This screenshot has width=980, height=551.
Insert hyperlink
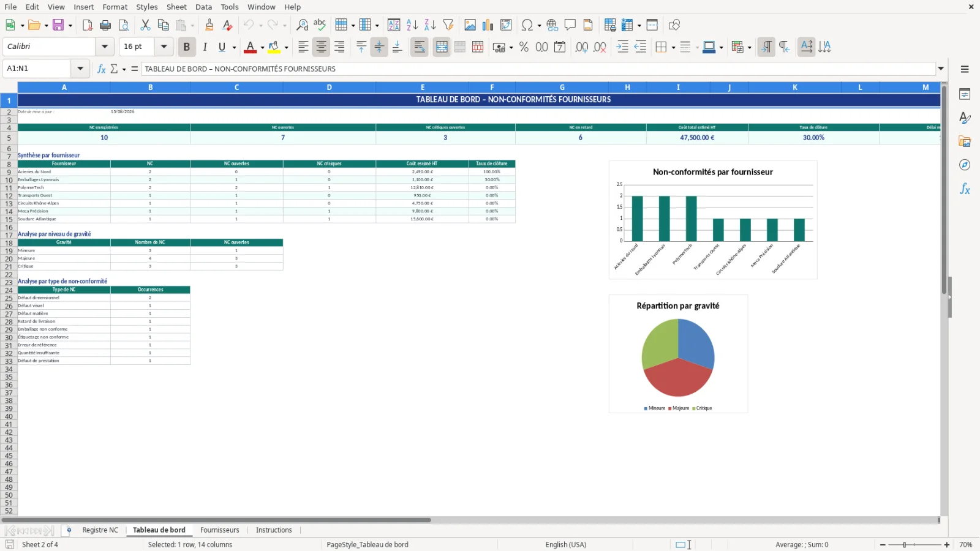[x=552, y=25]
